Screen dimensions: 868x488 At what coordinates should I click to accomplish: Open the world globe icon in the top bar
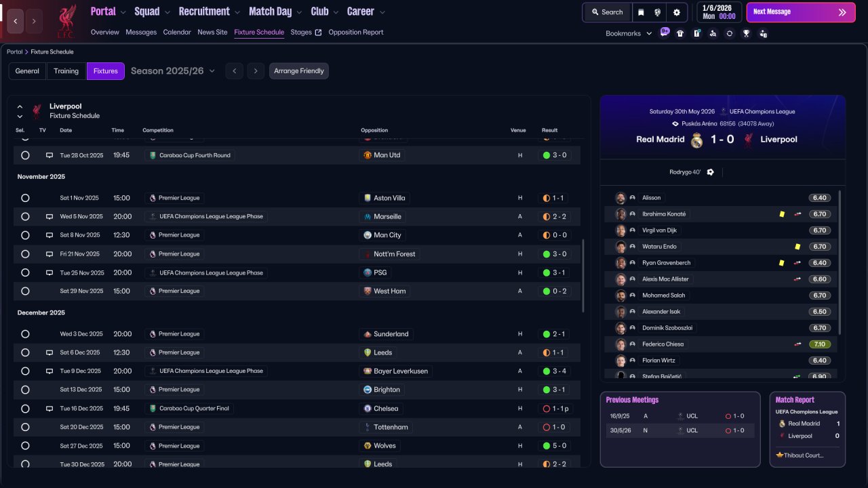click(x=658, y=12)
